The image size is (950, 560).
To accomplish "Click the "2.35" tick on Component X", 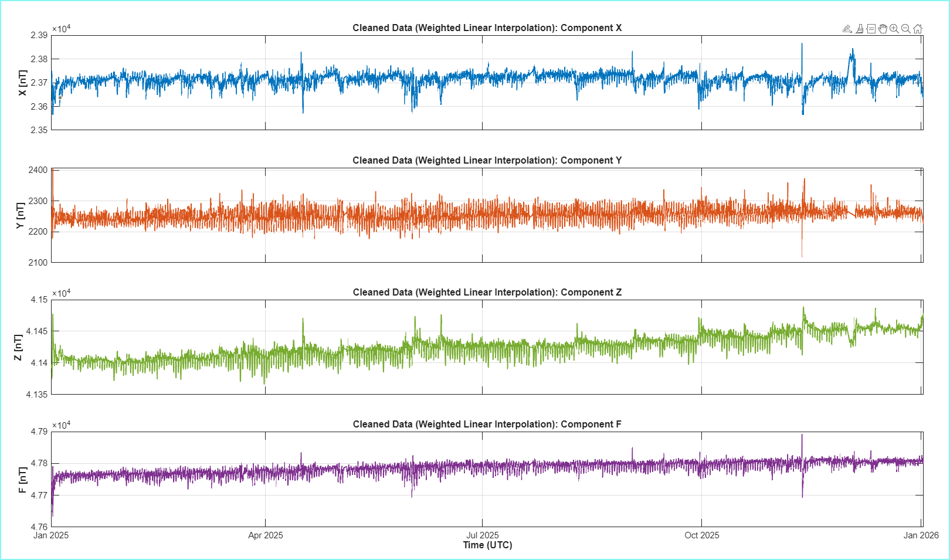I will pos(39,130).
